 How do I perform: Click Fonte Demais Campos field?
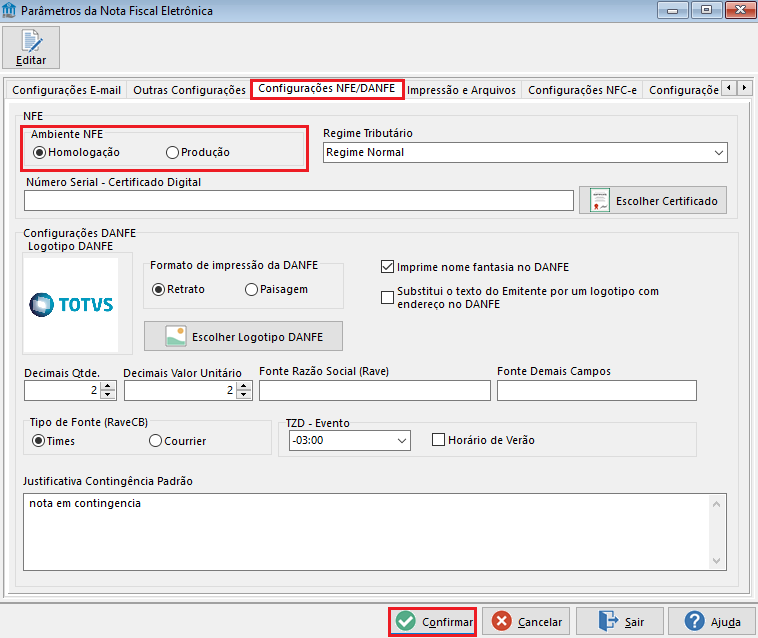(597, 391)
